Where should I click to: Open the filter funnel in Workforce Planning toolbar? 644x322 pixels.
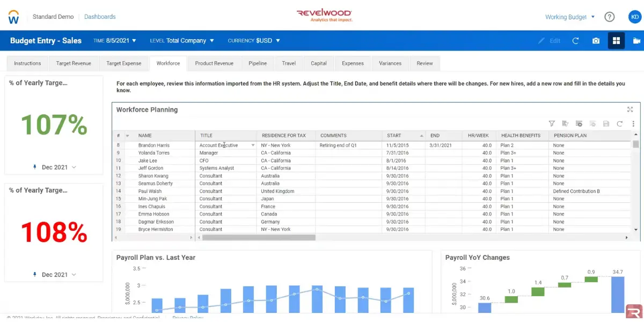click(552, 123)
